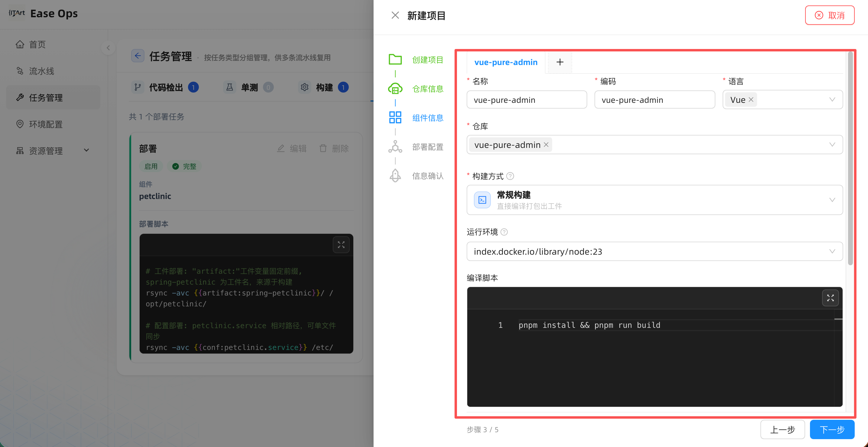Click the 资源管理 hierarchy icon
Image resolution: width=868 pixels, height=447 pixels.
(20, 151)
